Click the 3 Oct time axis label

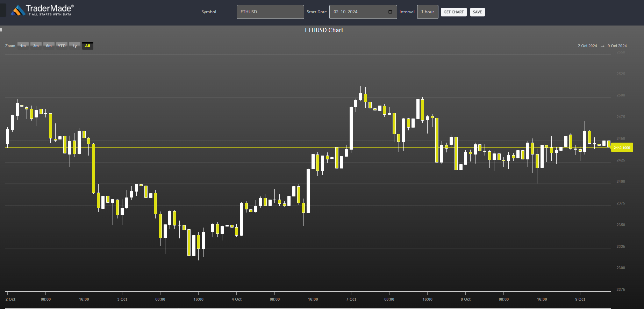pyautogui.click(x=122, y=299)
